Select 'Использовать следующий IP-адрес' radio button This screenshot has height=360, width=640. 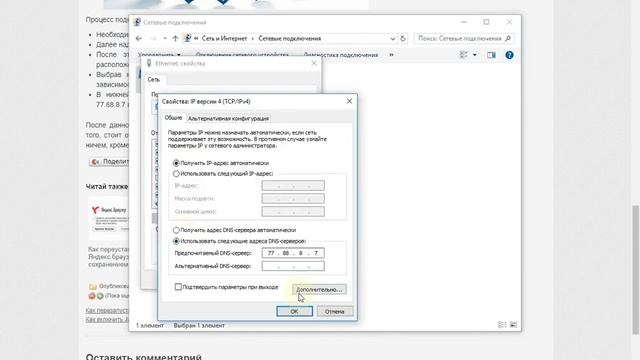tap(223, 173)
